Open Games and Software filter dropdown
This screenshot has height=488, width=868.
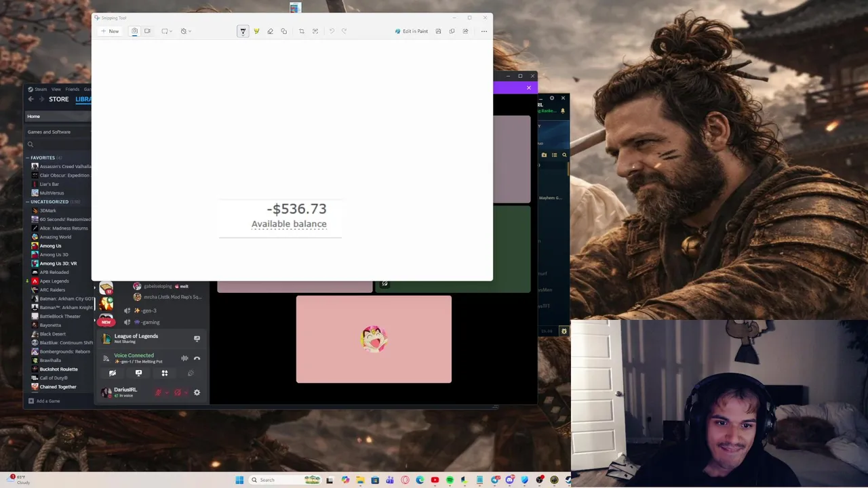[x=58, y=132]
